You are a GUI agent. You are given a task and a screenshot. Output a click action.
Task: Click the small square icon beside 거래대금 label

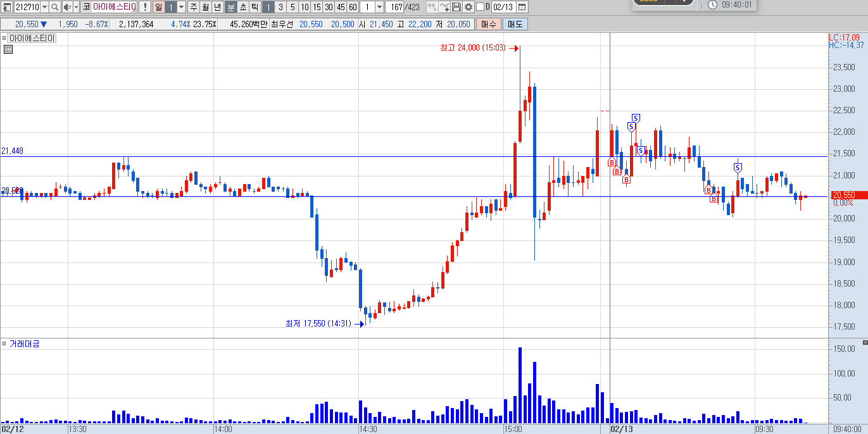pos(4,344)
